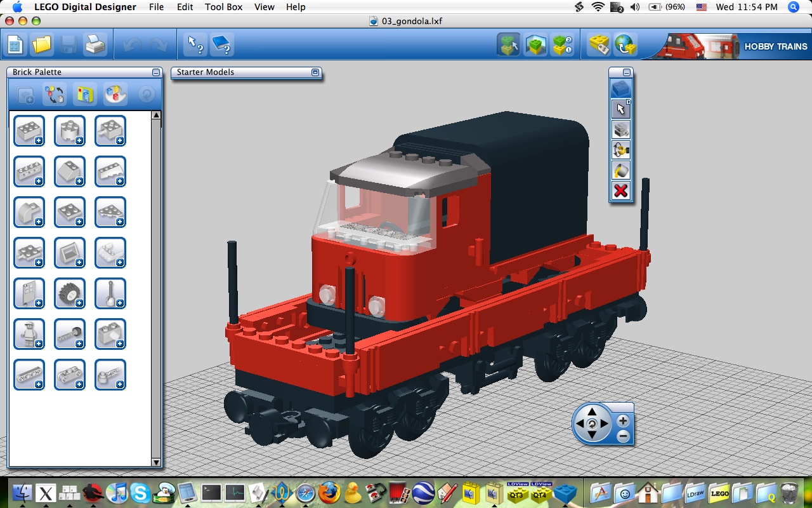Click the price tag brick buy icon

coord(599,45)
